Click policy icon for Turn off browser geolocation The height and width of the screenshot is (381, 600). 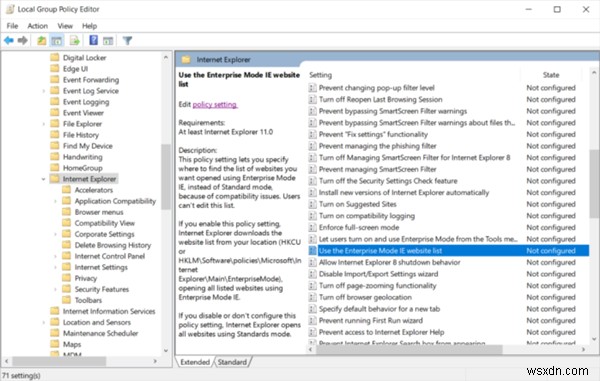point(312,297)
